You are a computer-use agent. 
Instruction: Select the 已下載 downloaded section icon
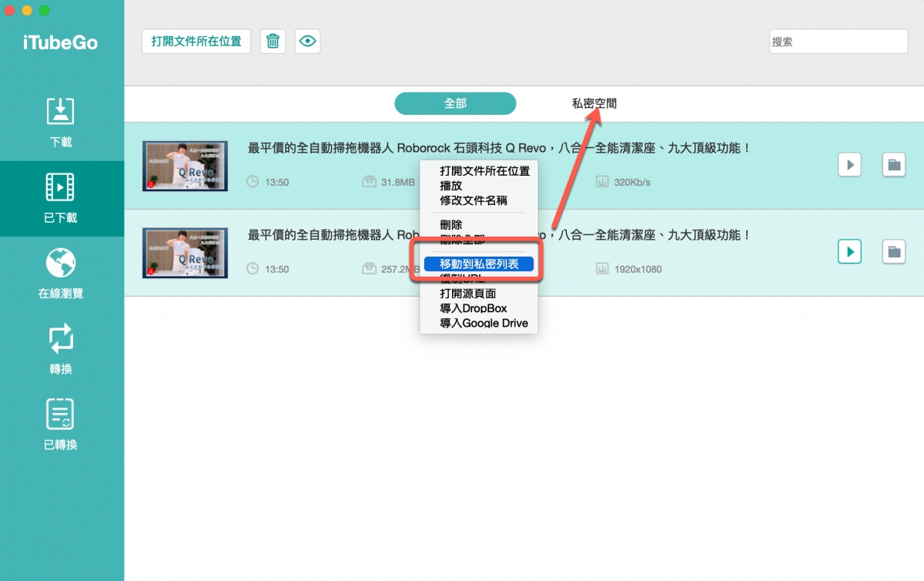(x=61, y=187)
